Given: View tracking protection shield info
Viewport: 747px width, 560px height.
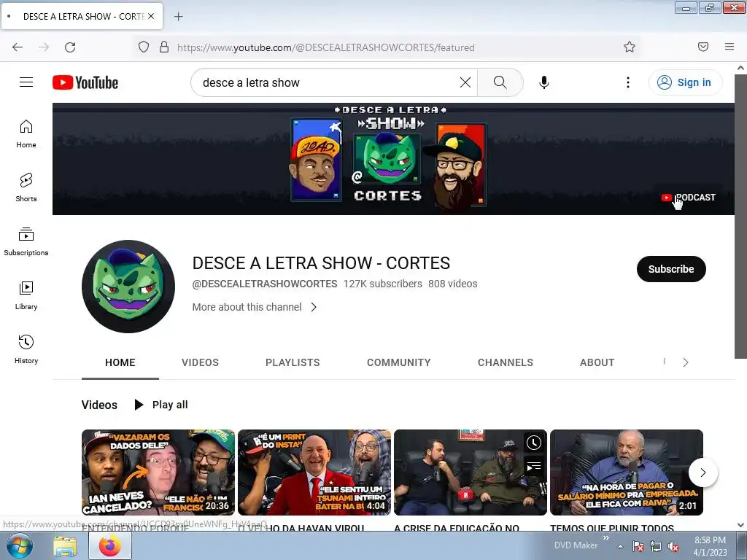Looking at the screenshot, I should click(x=144, y=47).
